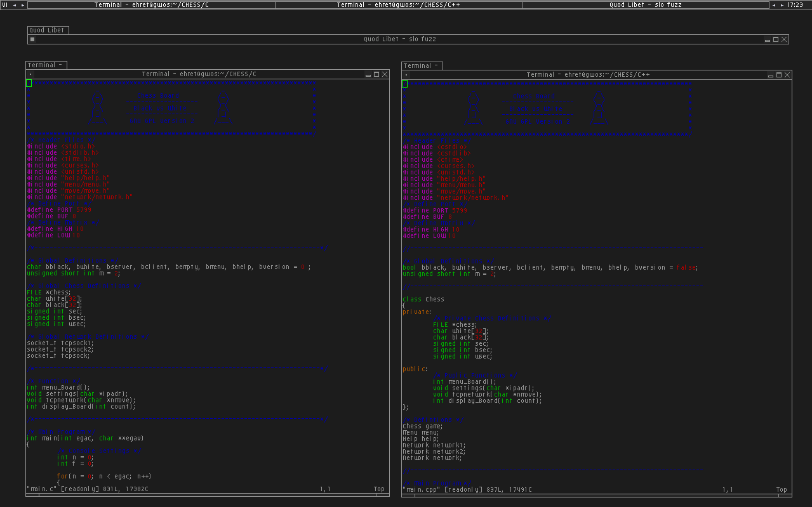This screenshot has height=507, width=812.
Task: Select Terminal CHESS/C++ in the top taskbar
Action: point(398,5)
